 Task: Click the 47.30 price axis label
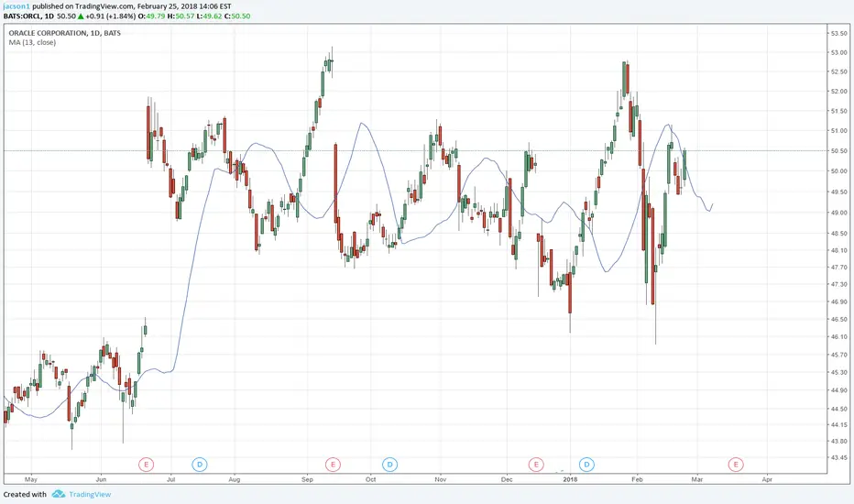838,284
